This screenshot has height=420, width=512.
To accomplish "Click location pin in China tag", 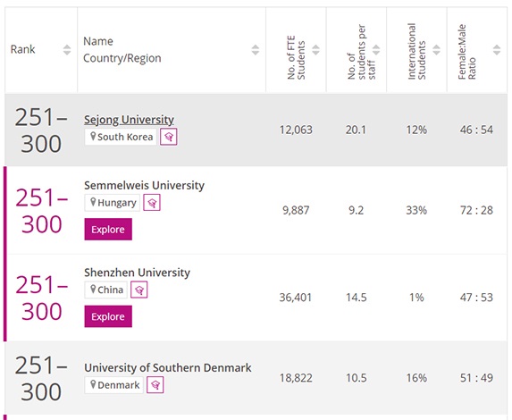I will (x=93, y=290).
